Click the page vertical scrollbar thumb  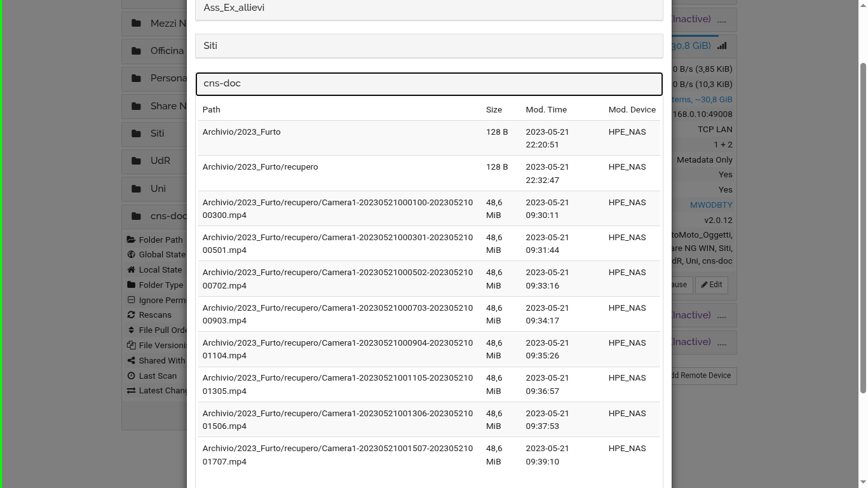[x=863, y=229]
